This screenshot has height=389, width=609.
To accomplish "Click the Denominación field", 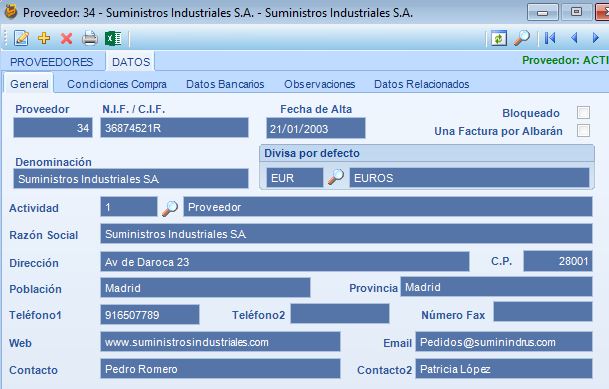I will click(x=131, y=179).
